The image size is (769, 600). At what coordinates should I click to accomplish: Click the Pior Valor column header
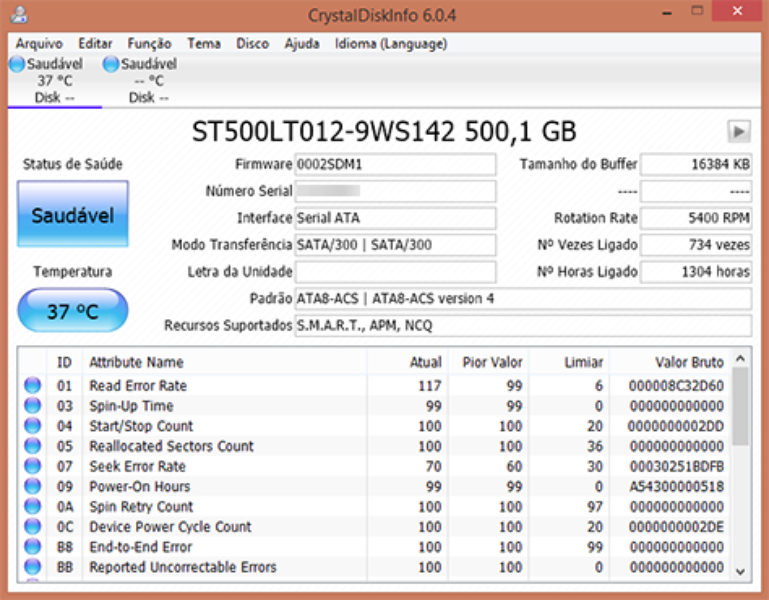click(x=488, y=362)
